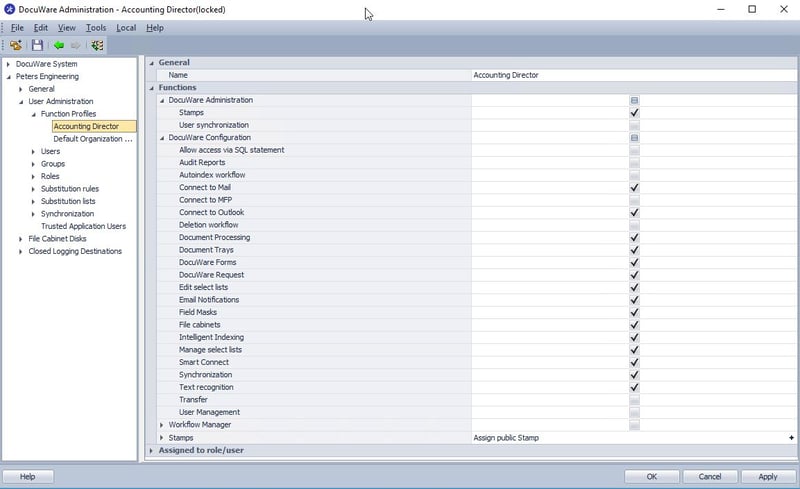Click the plus icon in Stamps row
This screenshot has width=800, height=489.
pyautogui.click(x=791, y=438)
